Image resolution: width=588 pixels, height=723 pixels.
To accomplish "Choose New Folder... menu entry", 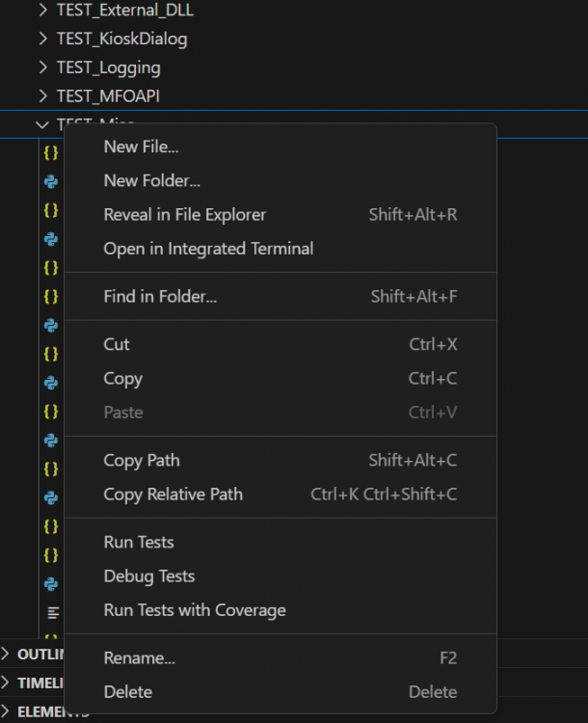I will pyautogui.click(x=151, y=180).
